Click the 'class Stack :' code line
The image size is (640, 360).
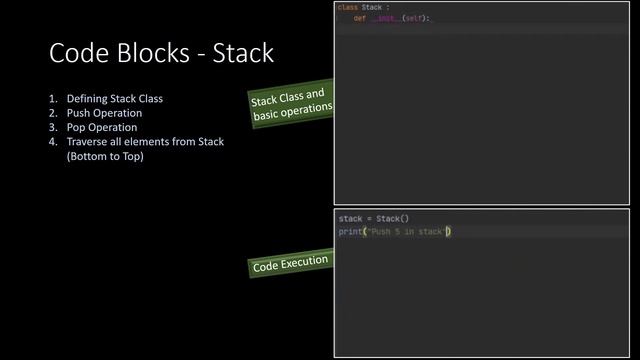click(364, 7)
